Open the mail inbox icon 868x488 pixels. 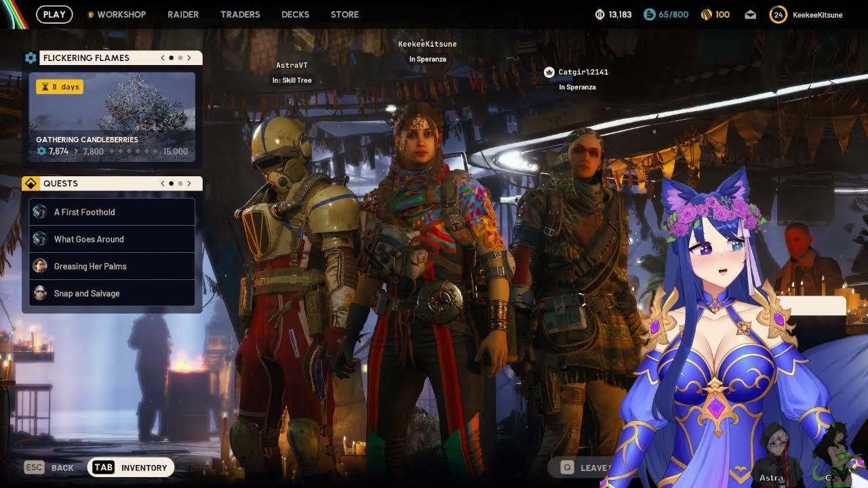(x=750, y=14)
